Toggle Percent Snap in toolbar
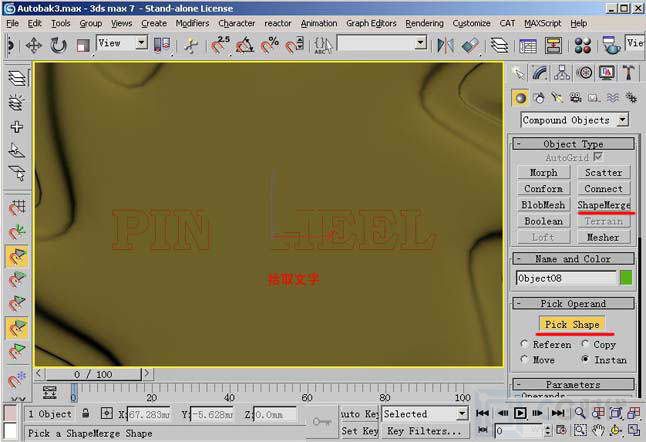Image resolution: width=646 pixels, height=442 pixels. 270,45
